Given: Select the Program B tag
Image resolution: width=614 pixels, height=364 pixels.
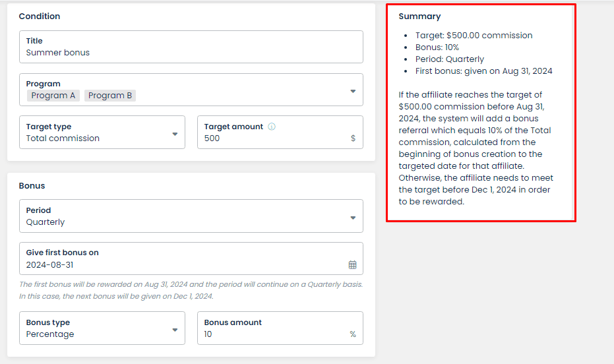Looking at the screenshot, I should pyautogui.click(x=110, y=96).
